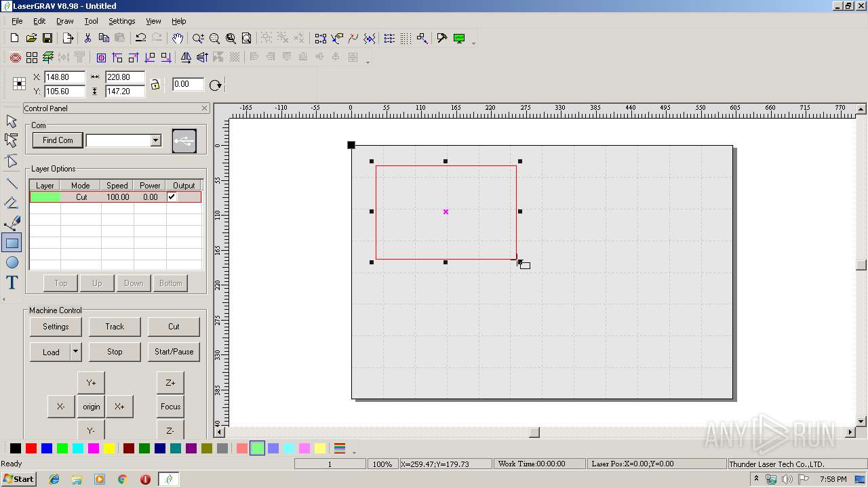Click the X position input field

point(65,77)
